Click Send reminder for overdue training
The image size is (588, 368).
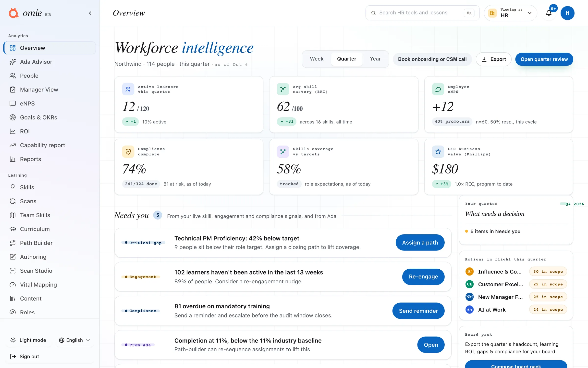click(418, 311)
